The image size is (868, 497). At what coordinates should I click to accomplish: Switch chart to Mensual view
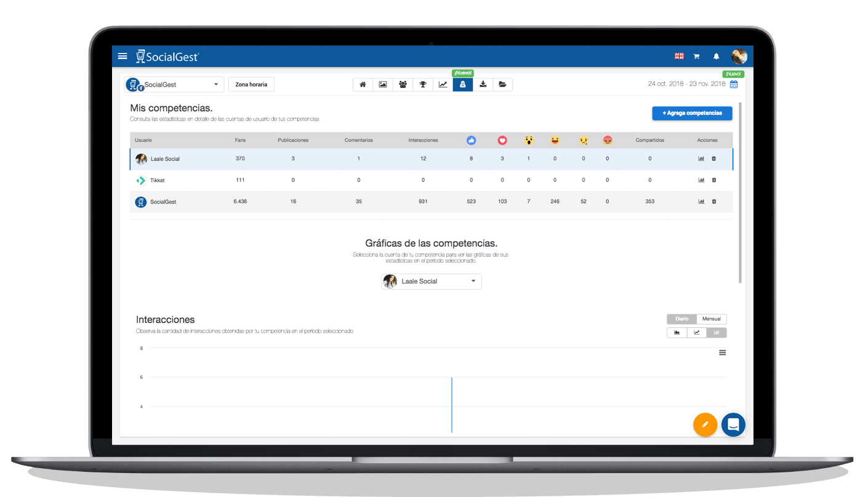[x=712, y=319]
